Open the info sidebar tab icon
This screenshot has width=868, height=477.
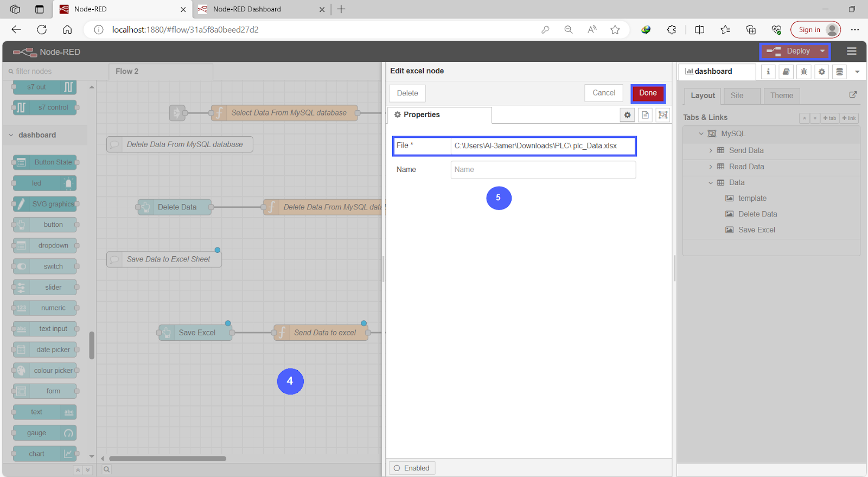pos(768,72)
